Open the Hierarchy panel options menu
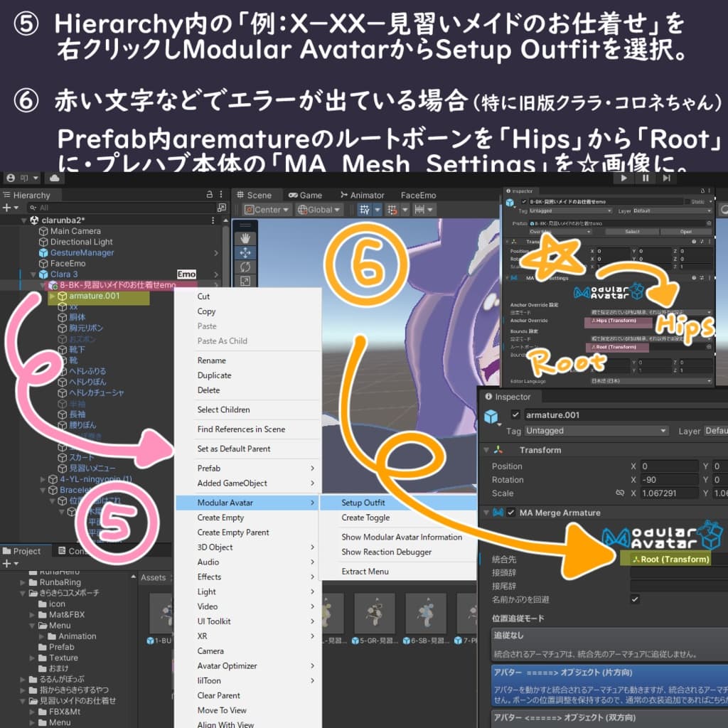This screenshot has width=728, height=728. click(221, 195)
